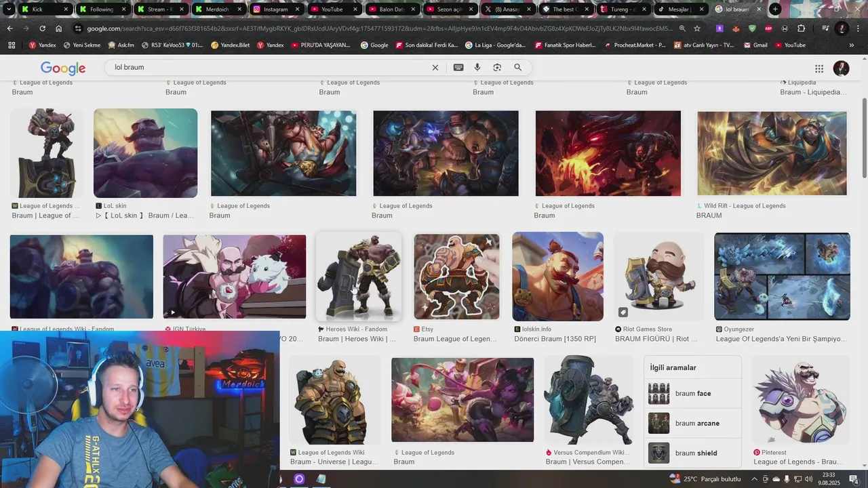Select the braum arcane related search
Image resolution: width=868 pixels, height=488 pixels.
point(692,424)
